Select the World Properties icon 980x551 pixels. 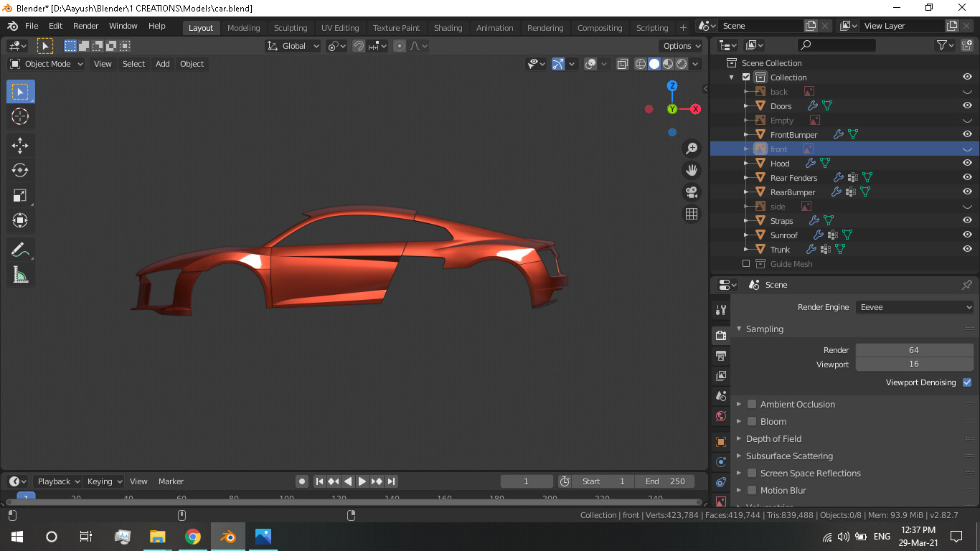[x=720, y=416]
